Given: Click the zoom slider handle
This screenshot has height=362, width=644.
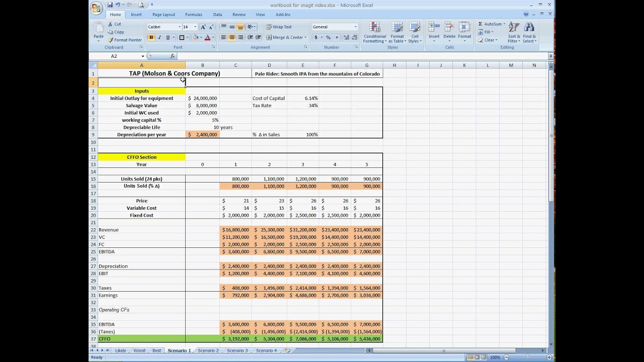Looking at the screenshot, I should (527, 357).
